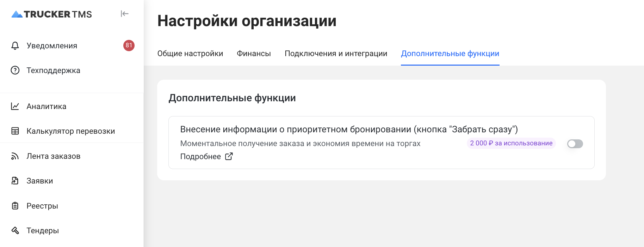
Task: Switch to the Общие настройки tab
Action: [x=190, y=54]
